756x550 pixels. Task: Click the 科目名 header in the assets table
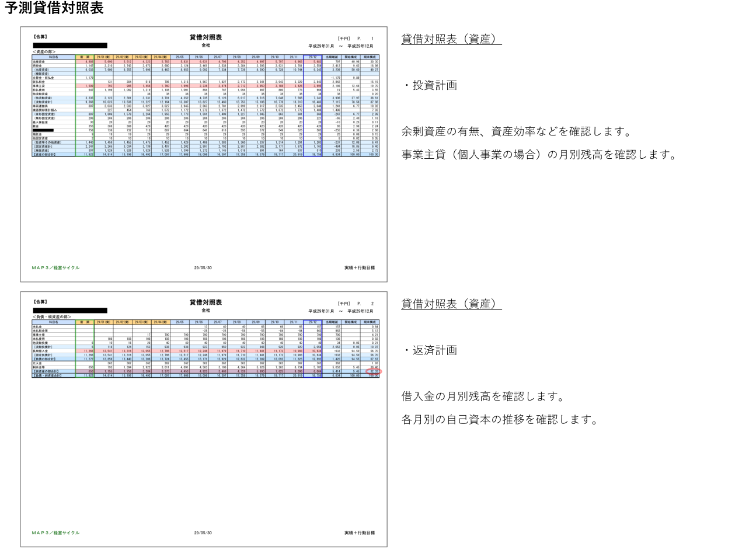(54, 57)
